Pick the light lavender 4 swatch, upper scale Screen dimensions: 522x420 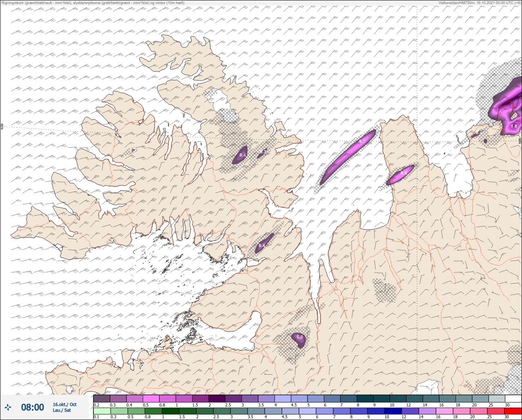click(283, 398)
